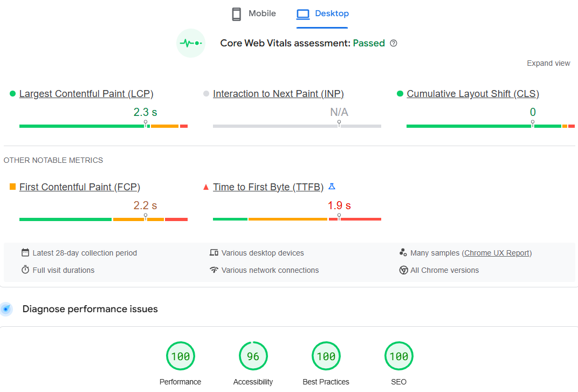Click the Diagnose performance issues icon

6,309
